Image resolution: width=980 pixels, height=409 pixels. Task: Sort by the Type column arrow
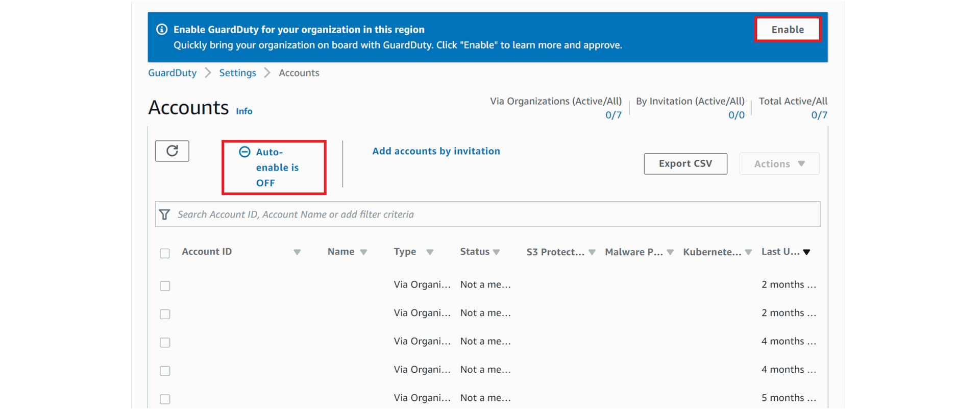[430, 252]
